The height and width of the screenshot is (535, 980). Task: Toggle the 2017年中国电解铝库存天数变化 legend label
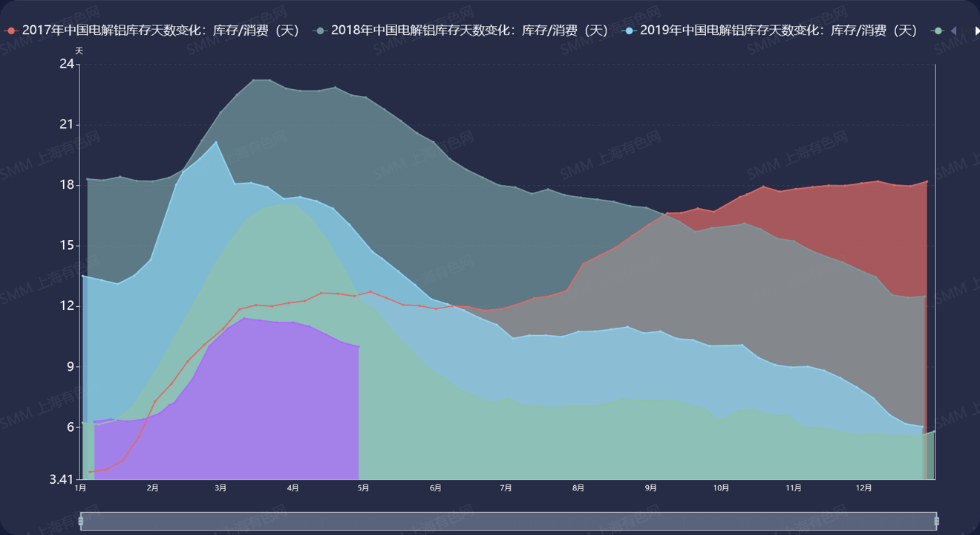click(160, 30)
